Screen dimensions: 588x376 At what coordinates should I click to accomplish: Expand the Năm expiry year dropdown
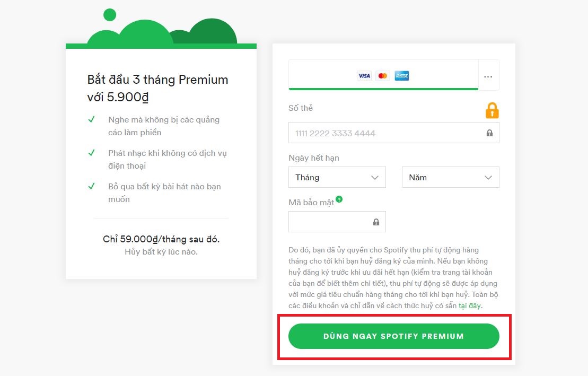451,178
